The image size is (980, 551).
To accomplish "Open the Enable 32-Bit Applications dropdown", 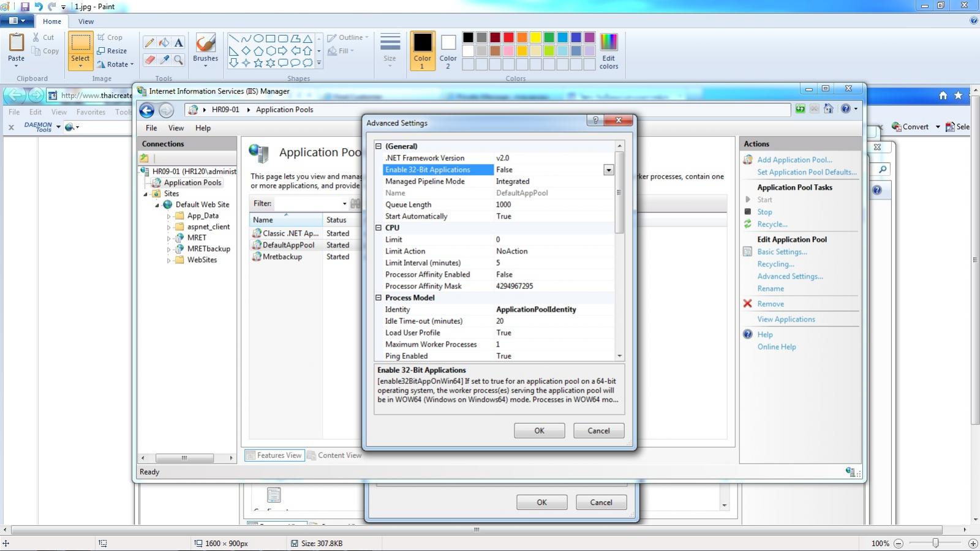I will [x=608, y=170].
